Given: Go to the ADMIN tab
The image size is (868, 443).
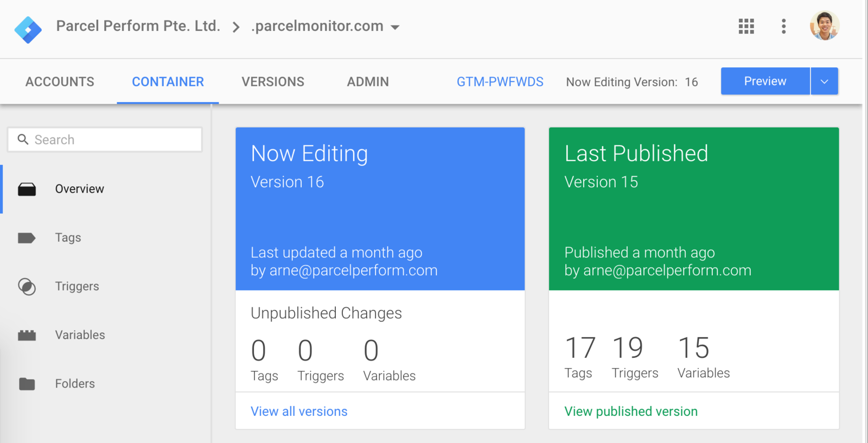Looking at the screenshot, I should (x=368, y=81).
